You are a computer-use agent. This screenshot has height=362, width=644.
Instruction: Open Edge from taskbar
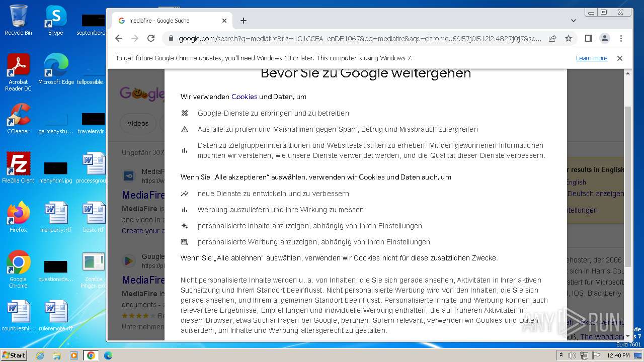(x=108, y=355)
